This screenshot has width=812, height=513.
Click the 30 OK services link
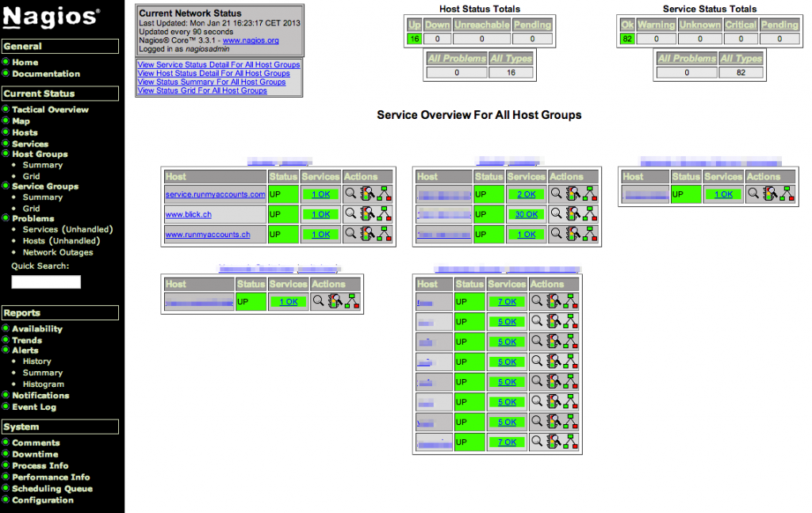(527, 214)
